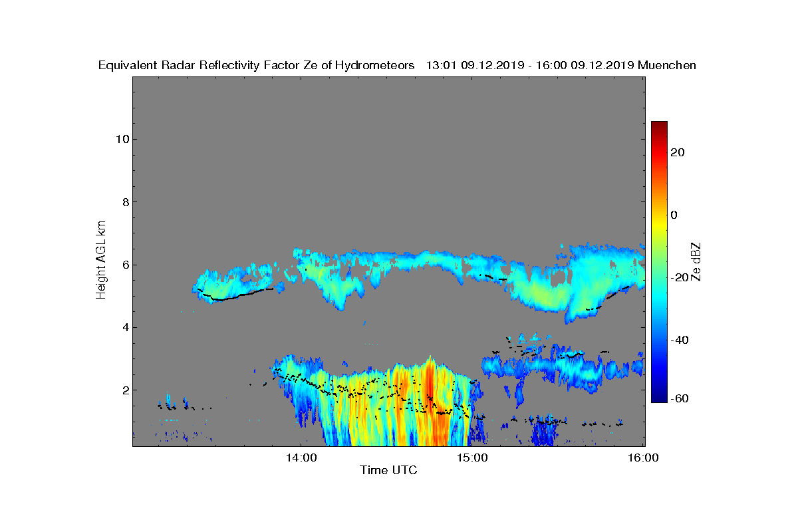The height and width of the screenshot is (532, 798).
Task: Click the height tick label 8
Action: pyautogui.click(x=124, y=202)
